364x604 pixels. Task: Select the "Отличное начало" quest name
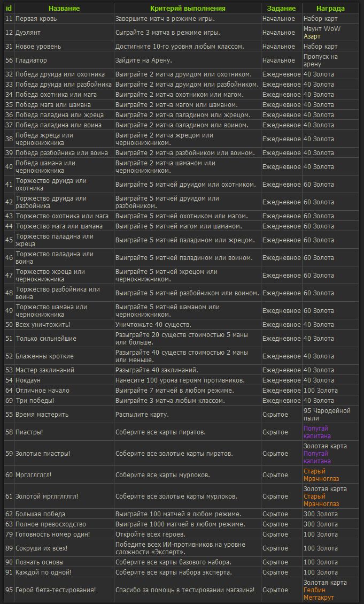[42, 390]
